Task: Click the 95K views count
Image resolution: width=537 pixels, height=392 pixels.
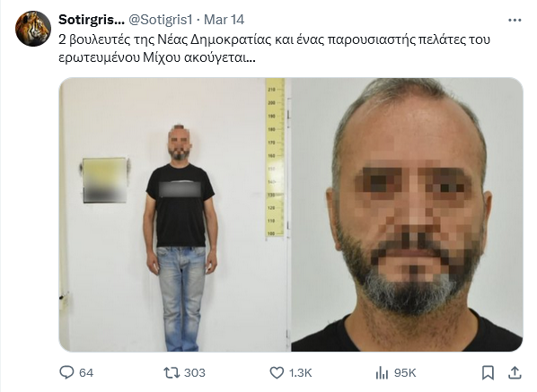Action: click(x=405, y=372)
